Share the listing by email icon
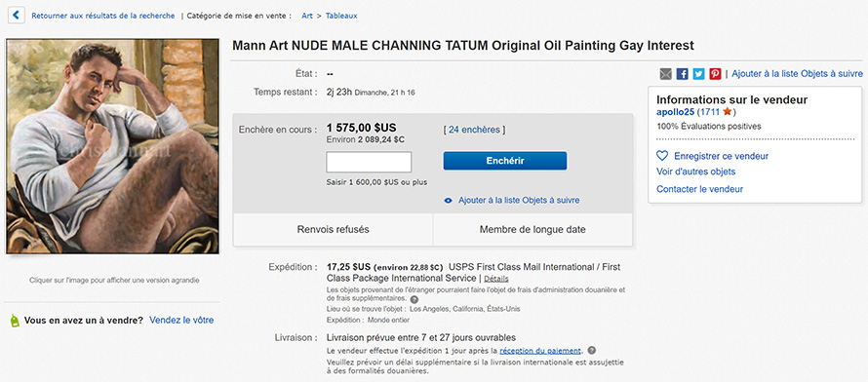The width and height of the screenshot is (868, 382). click(666, 74)
